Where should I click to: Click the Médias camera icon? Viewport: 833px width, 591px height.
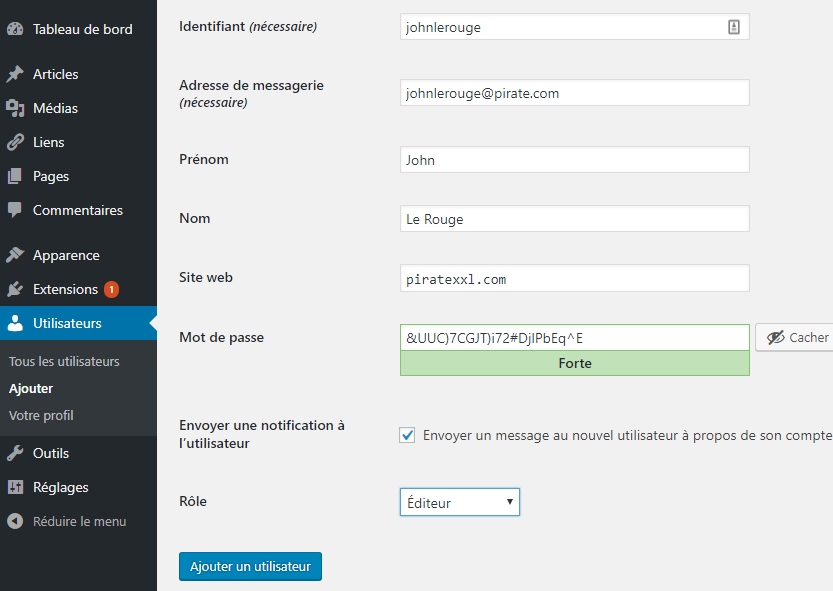16,108
